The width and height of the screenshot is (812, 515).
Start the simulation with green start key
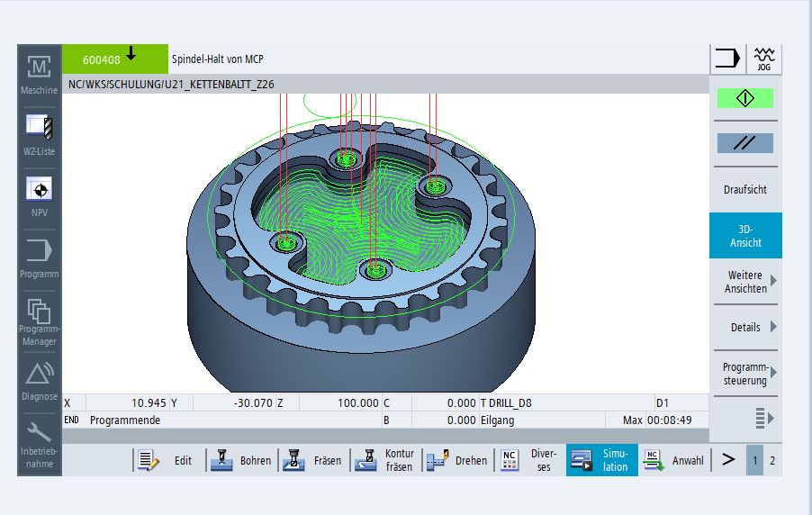click(744, 98)
